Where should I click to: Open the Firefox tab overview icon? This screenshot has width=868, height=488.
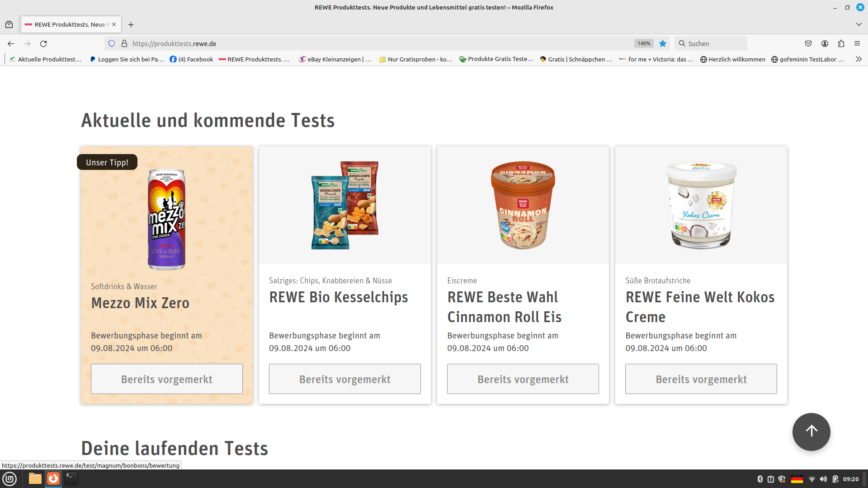(9, 24)
